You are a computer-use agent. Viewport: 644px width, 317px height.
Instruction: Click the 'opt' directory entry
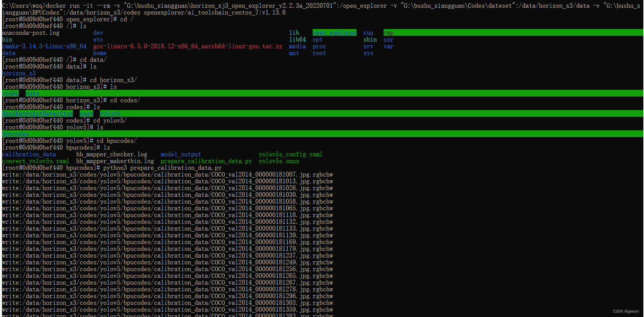coord(318,39)
